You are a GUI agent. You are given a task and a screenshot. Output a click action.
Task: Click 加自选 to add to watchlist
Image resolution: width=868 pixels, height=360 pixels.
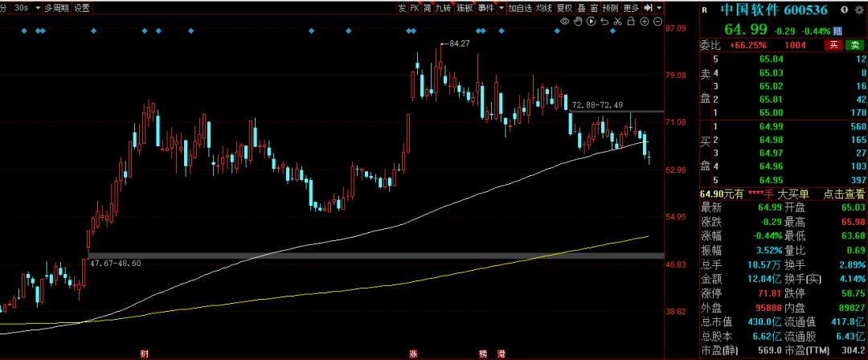[519, 8]
